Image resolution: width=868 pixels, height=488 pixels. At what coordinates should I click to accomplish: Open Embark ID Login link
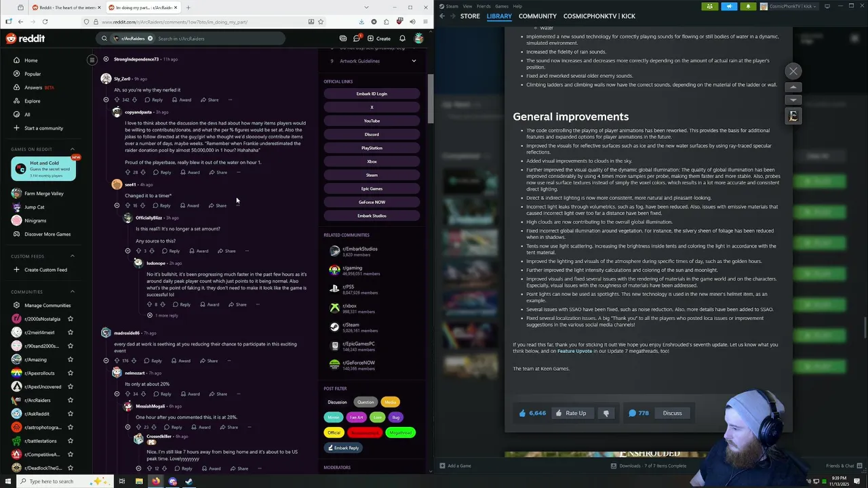point(372,94)
